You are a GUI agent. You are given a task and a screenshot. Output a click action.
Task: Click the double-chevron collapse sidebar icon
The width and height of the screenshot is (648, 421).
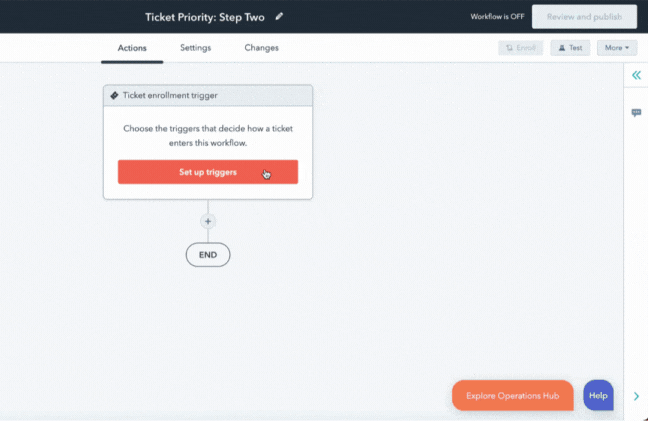coord(636,76)
